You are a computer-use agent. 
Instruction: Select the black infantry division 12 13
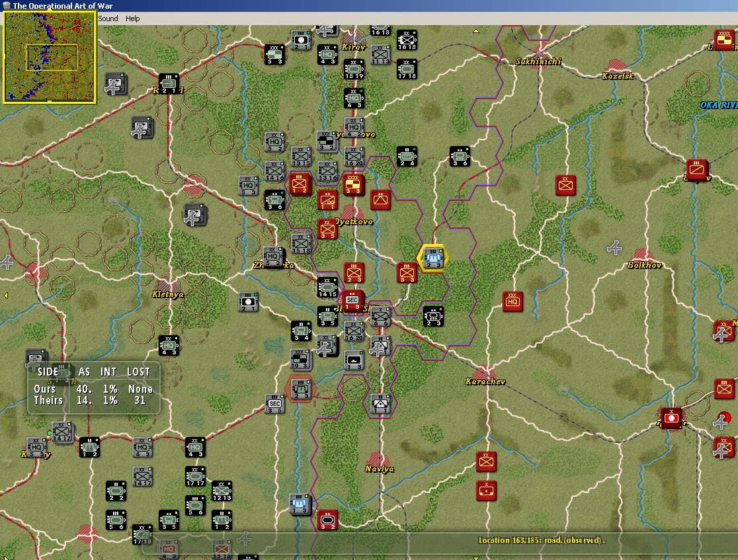coord(222,491)
